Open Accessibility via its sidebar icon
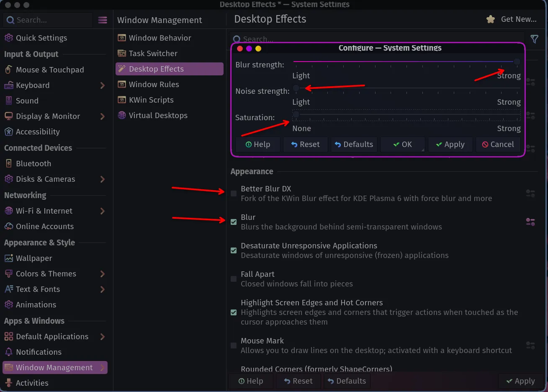 8,132
